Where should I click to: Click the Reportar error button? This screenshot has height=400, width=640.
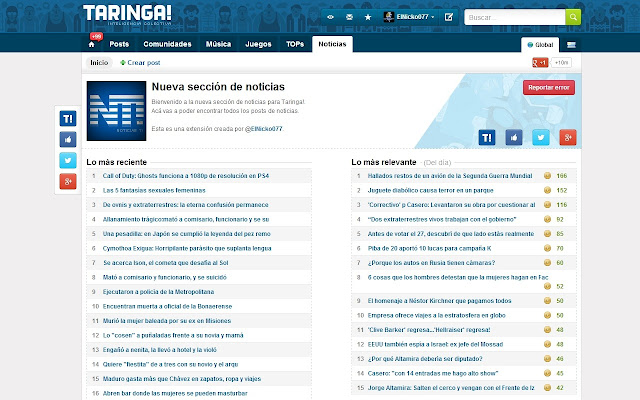tap(549, 87)
